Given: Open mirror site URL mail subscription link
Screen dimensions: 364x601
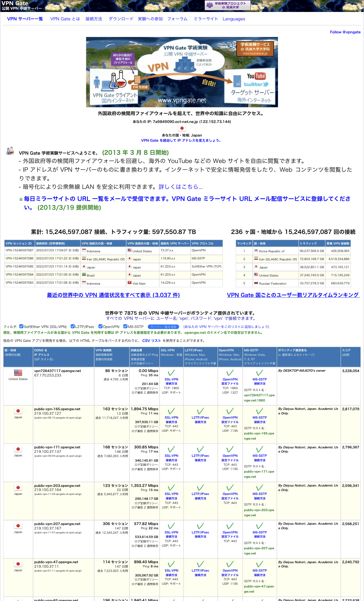Looking at the screenshot, I should [187, 203].
